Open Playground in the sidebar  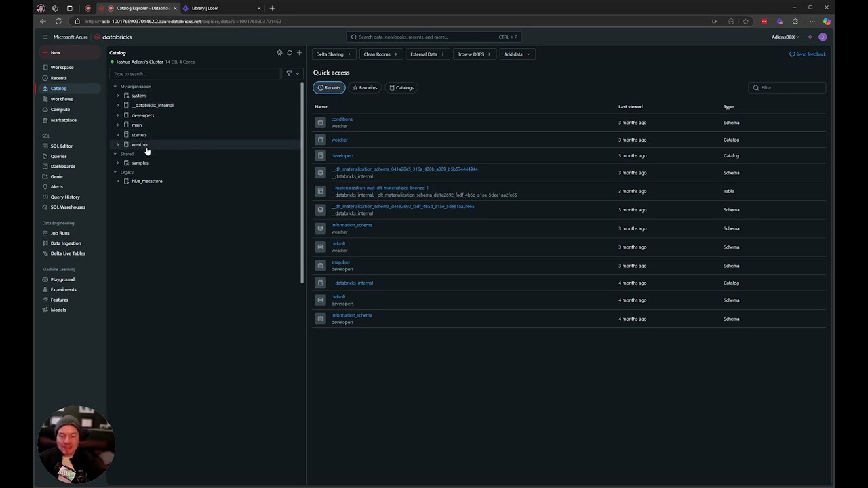(x=62, y=279)
